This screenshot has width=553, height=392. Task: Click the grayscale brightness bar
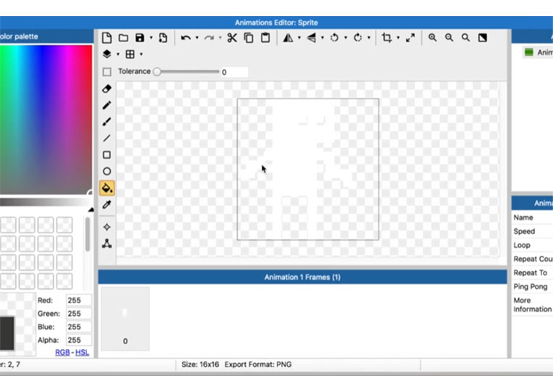pyautogui.click(x=44, y=202)
